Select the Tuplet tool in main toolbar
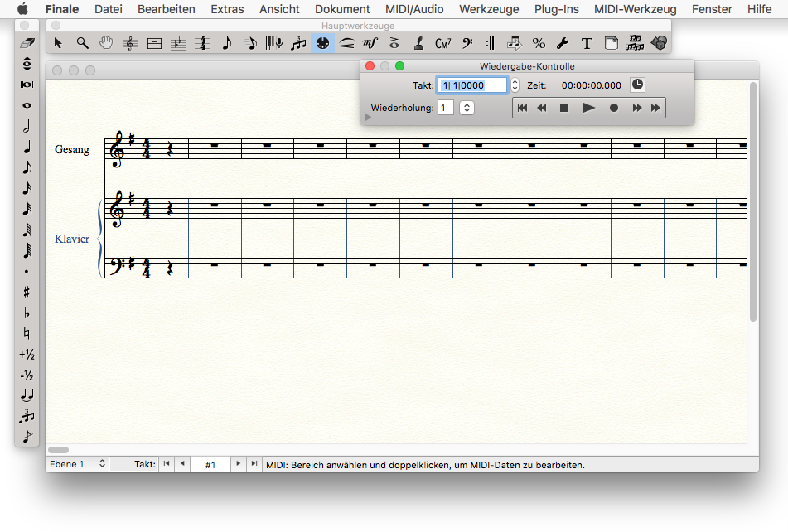788x532 pixels. 298,44
